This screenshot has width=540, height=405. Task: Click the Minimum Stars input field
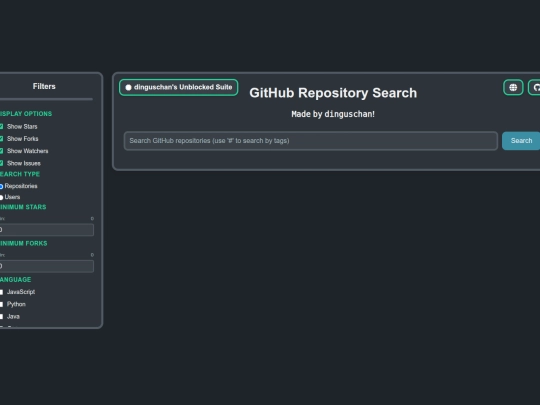[46, 230]
